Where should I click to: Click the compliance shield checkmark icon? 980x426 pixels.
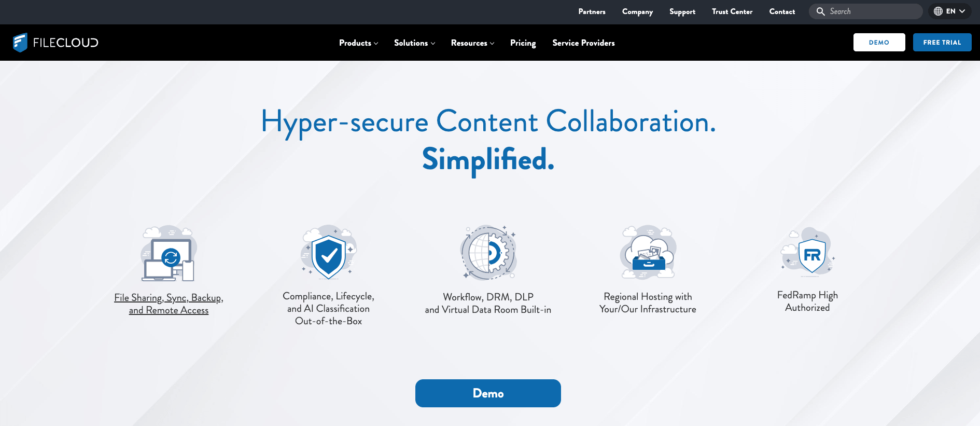(x=329, y=252)
